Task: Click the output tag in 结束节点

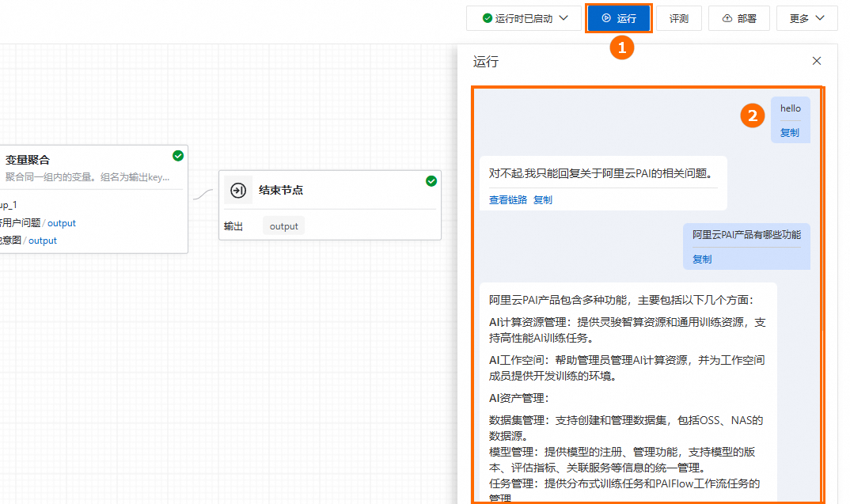Action: coord(284,226)
